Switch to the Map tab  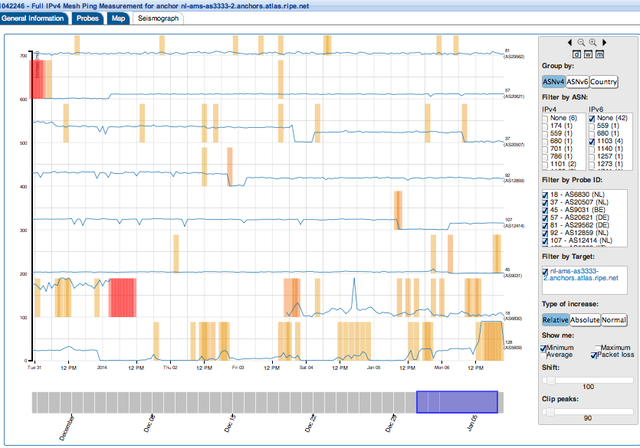tap(118, 18)
